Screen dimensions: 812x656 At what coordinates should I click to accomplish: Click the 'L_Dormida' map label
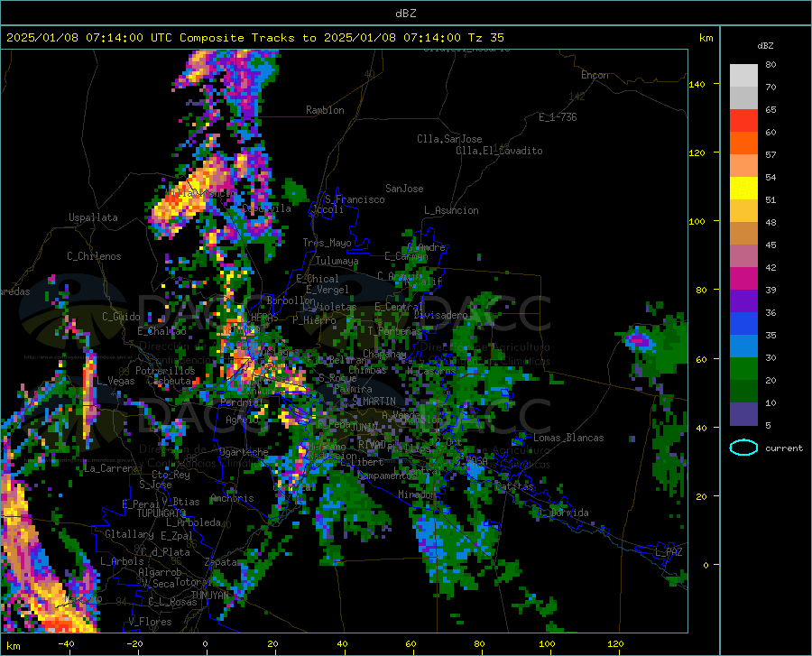click(x=563, y=513)
